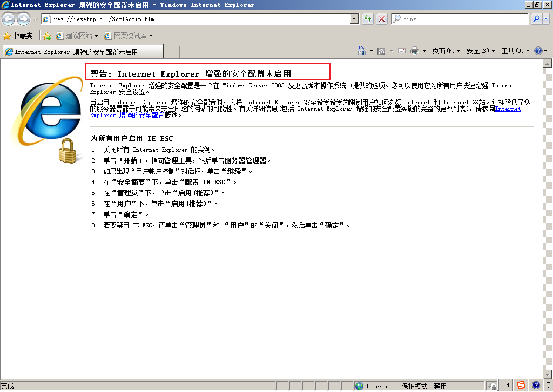Open the 收藏夹 favorites button
The height and width of the screenshot is (392, 553).
(18, 36)
